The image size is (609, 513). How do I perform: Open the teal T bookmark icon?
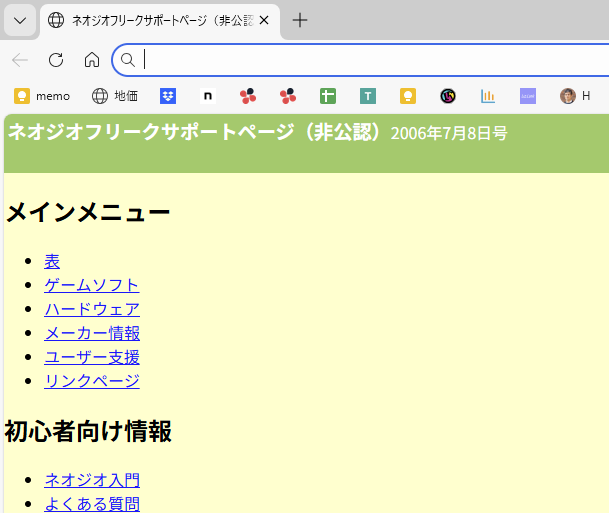pyautogui.click(x=368, y=96)
